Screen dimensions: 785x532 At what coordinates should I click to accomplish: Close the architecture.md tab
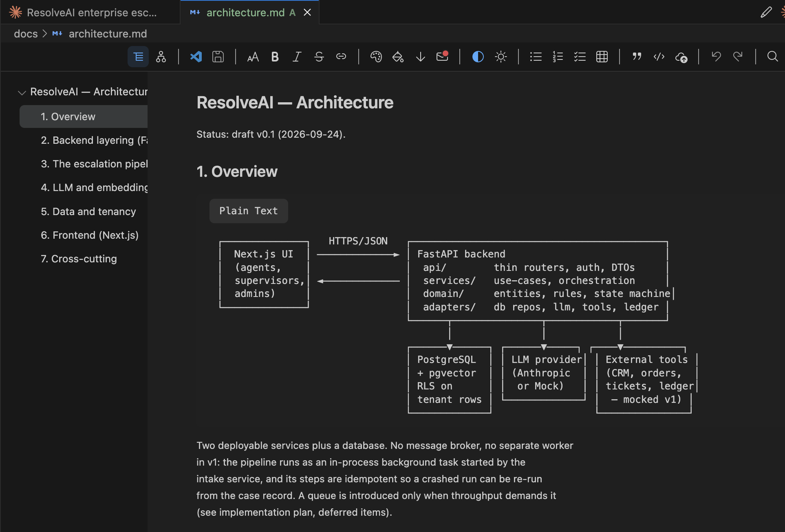[x=307, y=13]
